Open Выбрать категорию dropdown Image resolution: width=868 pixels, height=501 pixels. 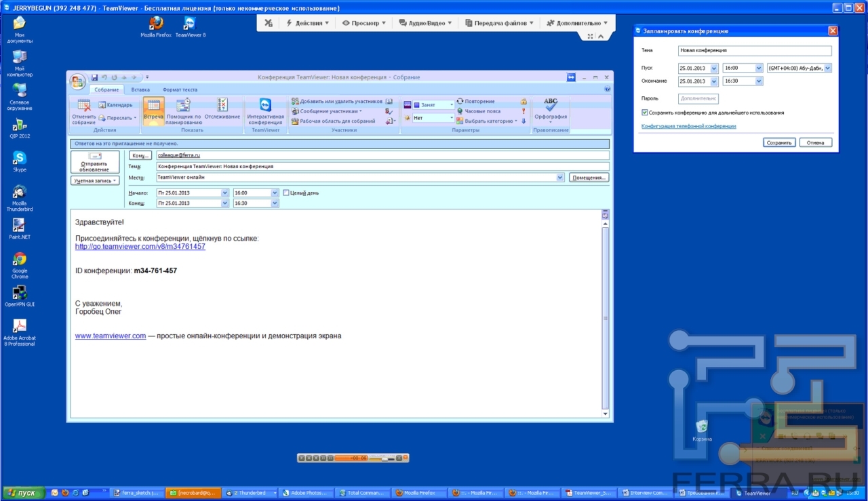pos(487,121)
